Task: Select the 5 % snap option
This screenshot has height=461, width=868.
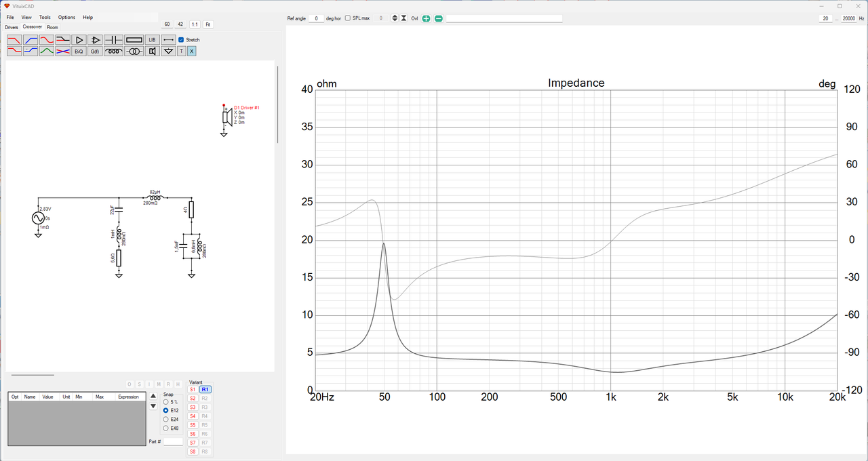Action: (x=166, y=402)
